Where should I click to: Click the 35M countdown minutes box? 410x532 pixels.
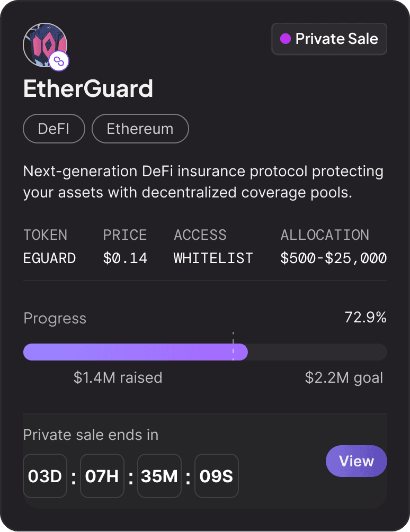coord(159,476)
